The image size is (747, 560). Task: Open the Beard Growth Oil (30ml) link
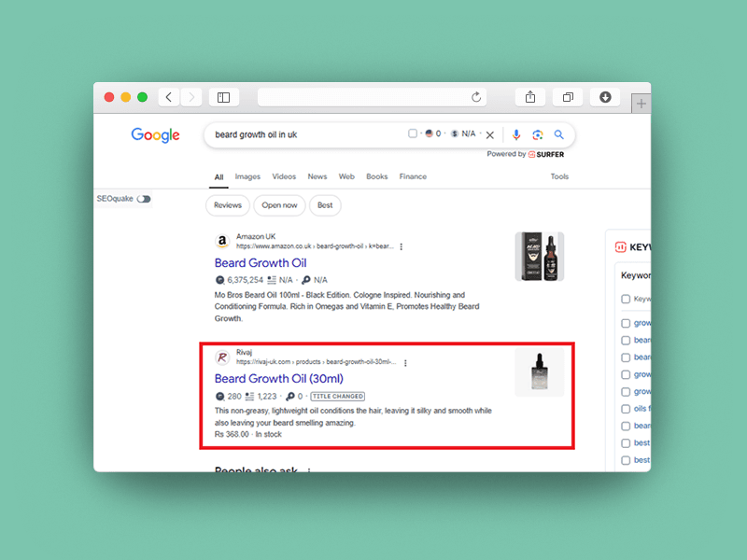coord(278,378)
